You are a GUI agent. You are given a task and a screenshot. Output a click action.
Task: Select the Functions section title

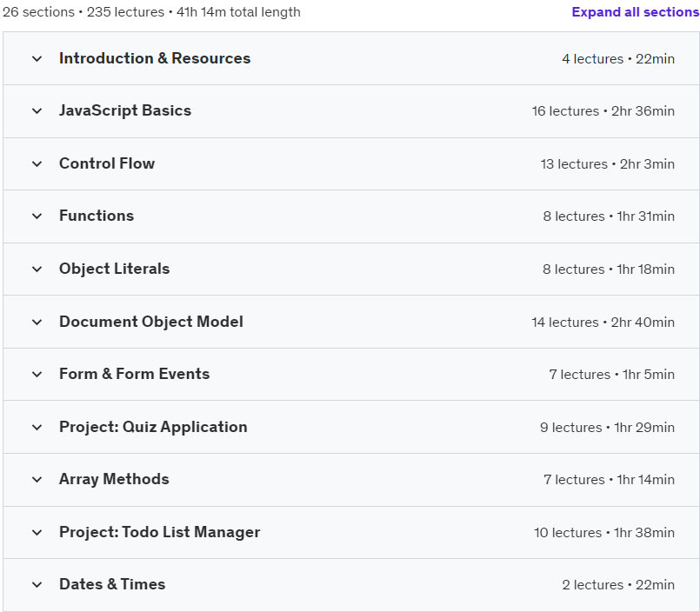(97, 216)
